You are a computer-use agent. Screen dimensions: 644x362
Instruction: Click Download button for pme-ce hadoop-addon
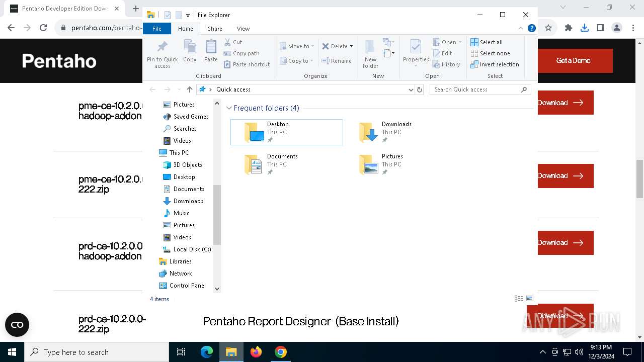point(566,103)
